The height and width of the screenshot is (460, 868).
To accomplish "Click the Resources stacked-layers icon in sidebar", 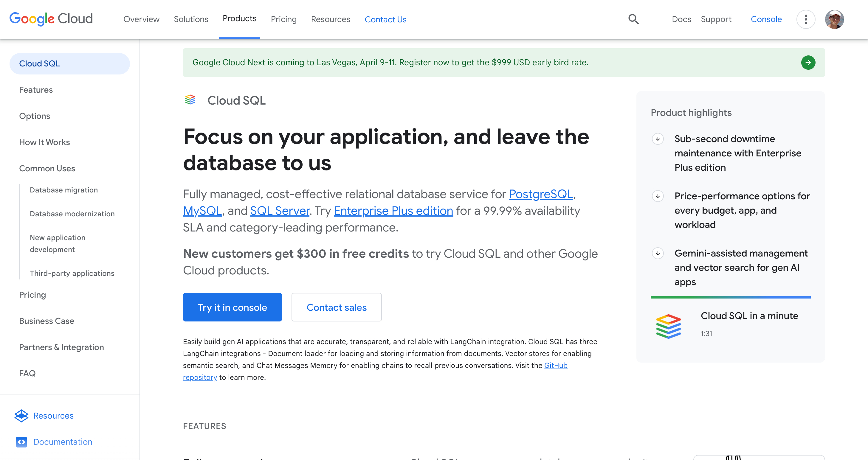I will pyautogui.click(x=21, y=416).
